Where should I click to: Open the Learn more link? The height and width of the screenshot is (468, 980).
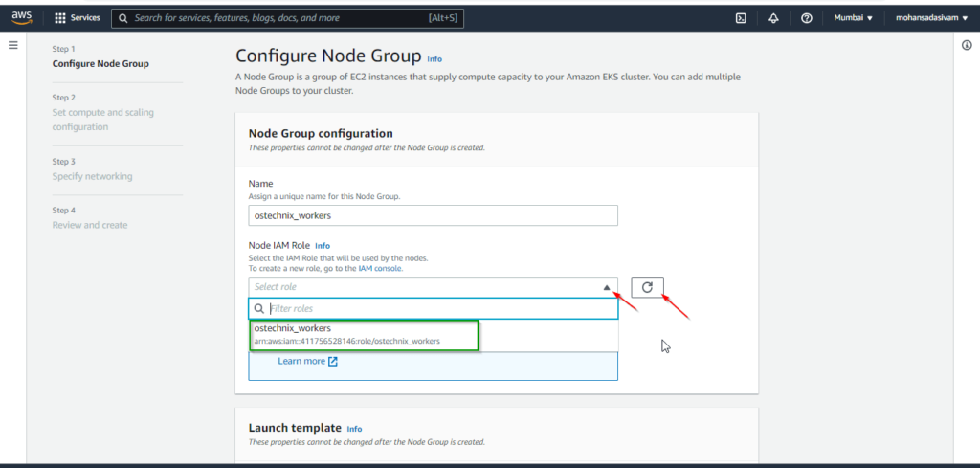click(301, 361)
